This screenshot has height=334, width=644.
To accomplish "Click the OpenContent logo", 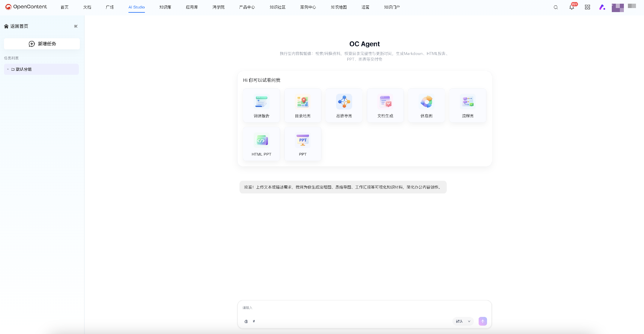I will (x=26, y=7).
